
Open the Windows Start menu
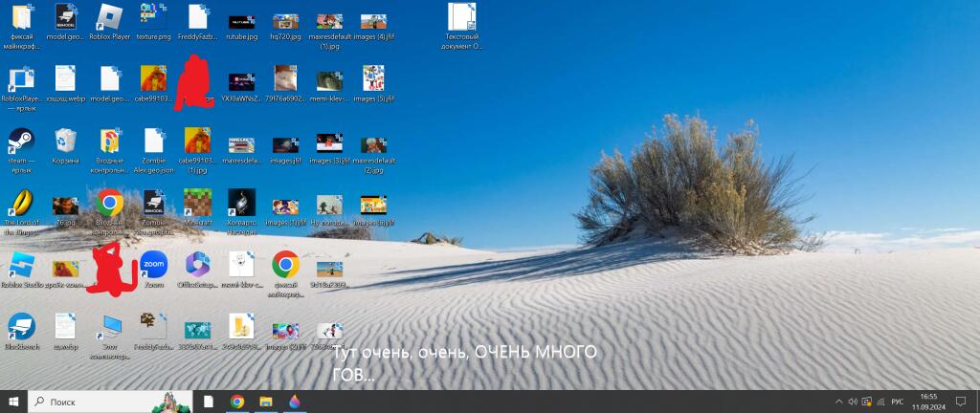pyautogui.click(x=13, y=402)
